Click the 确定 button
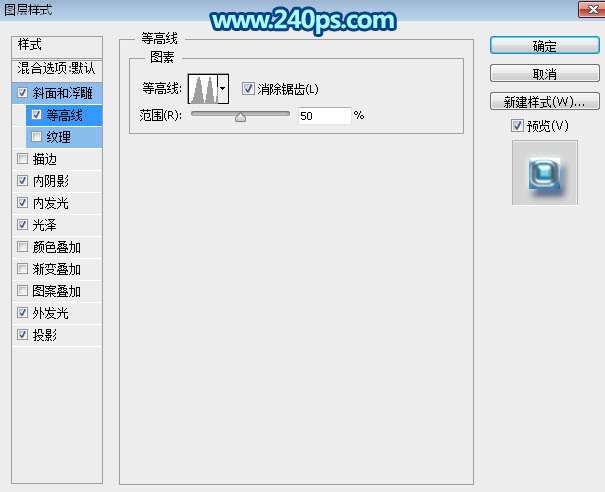605x492 pixels. click(x=544, y=46)
